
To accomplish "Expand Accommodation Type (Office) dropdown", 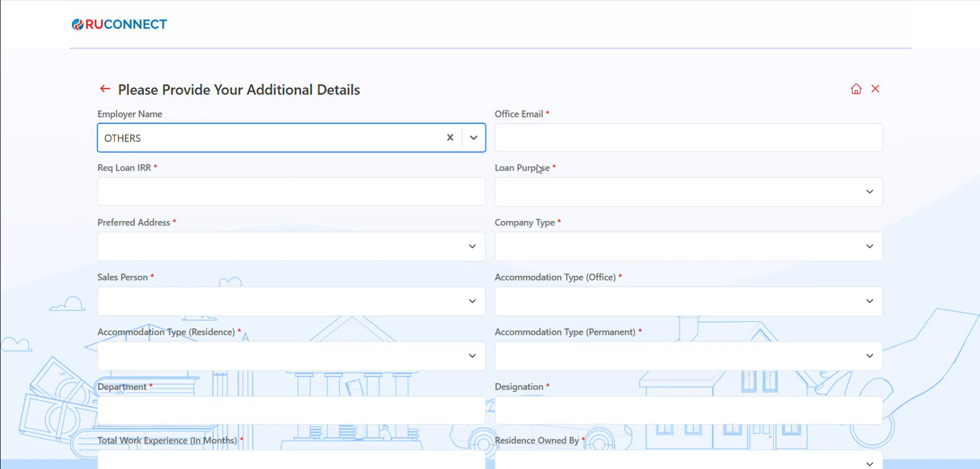I will [688, 301].
